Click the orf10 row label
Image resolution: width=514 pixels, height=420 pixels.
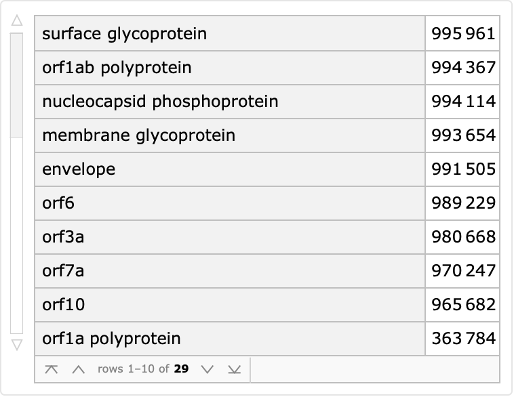[x=63, y=304]
